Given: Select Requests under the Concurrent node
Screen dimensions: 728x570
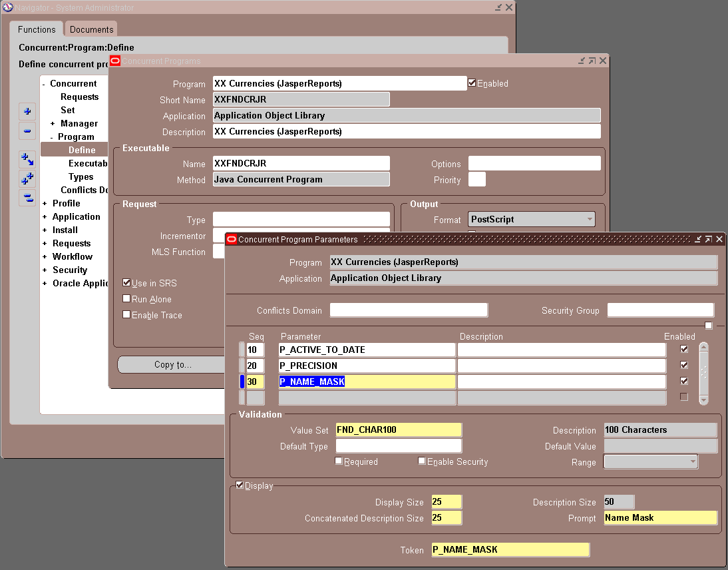Looking at the screenshot, I should (x=80, y=97).
